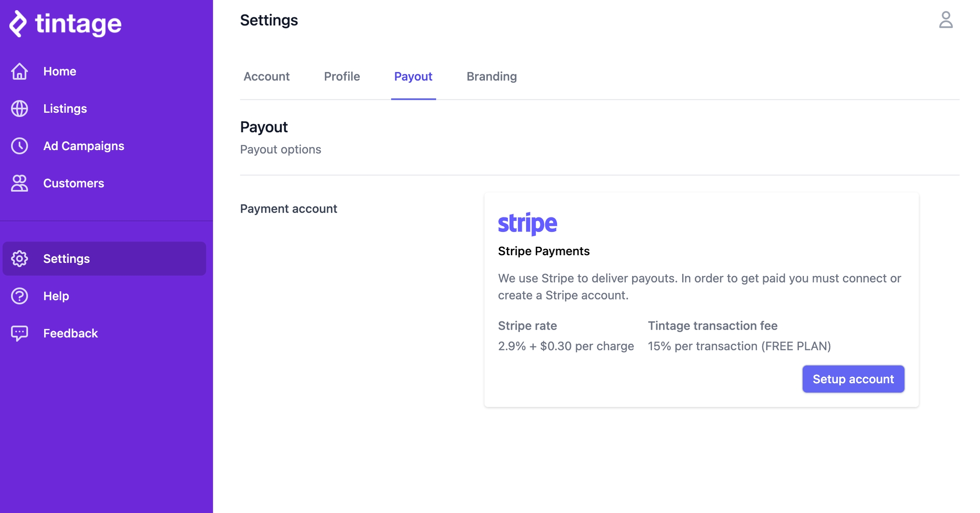Select the Payout tab
The height and width of the screenshot is (513, 980).
pyautogui.click(x=413, y=77)
